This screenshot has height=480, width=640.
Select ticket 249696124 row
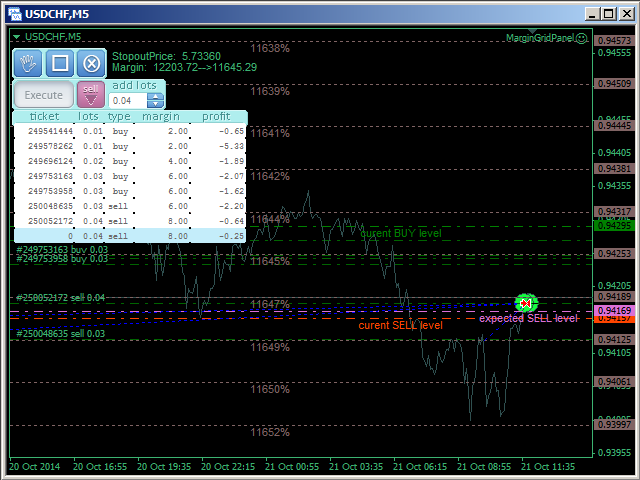coord(130,161)
